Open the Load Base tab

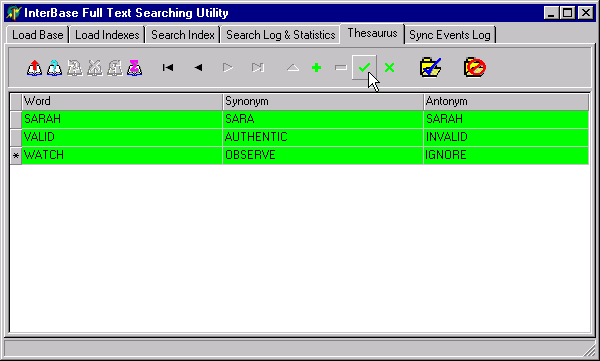(38, 35)
